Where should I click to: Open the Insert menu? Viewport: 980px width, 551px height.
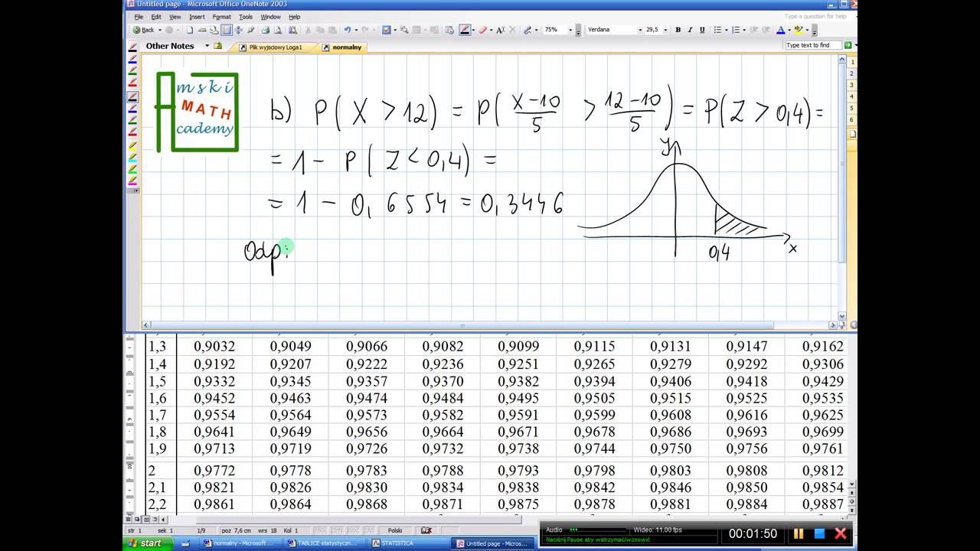[197, 17]
